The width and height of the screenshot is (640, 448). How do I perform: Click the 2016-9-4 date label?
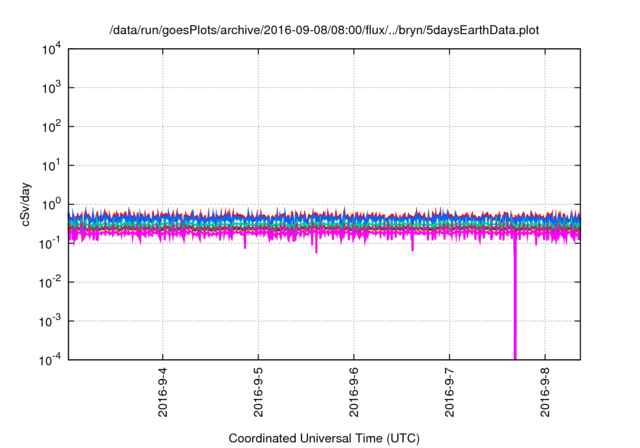click(162, 392)
